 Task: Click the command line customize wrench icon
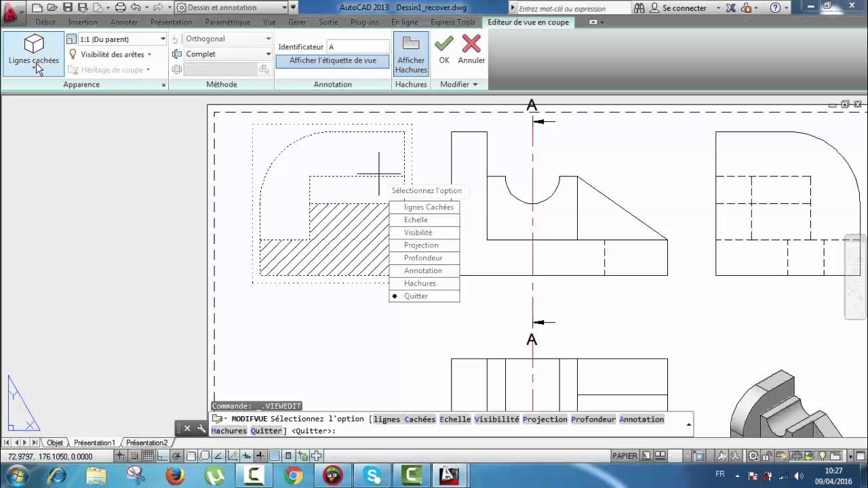coord(201,428)
